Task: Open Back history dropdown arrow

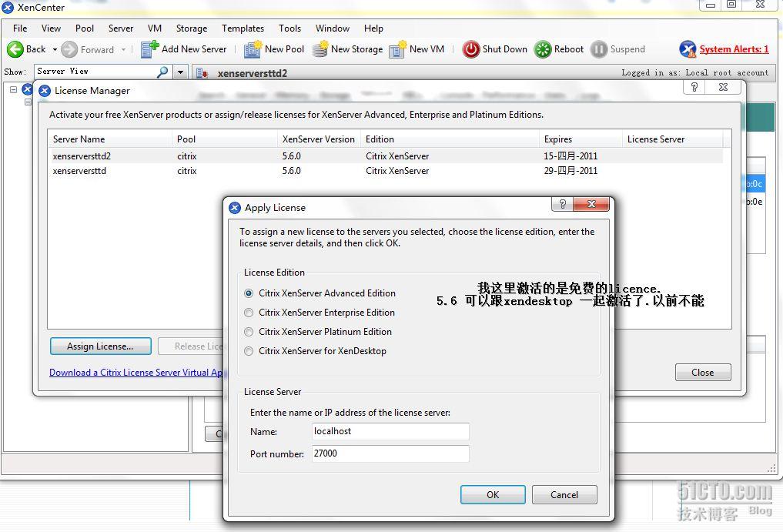Action: 55,49
